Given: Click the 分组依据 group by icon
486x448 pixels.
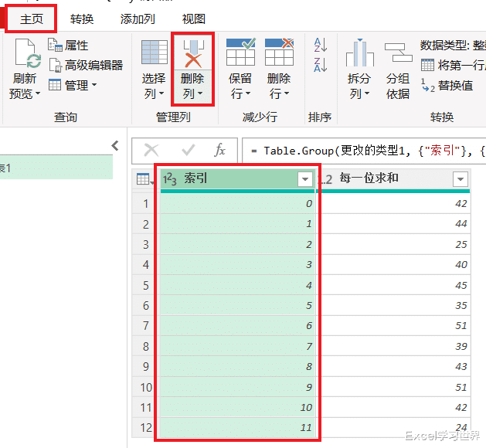Looking at the screenshot, I should pos(398,53).
